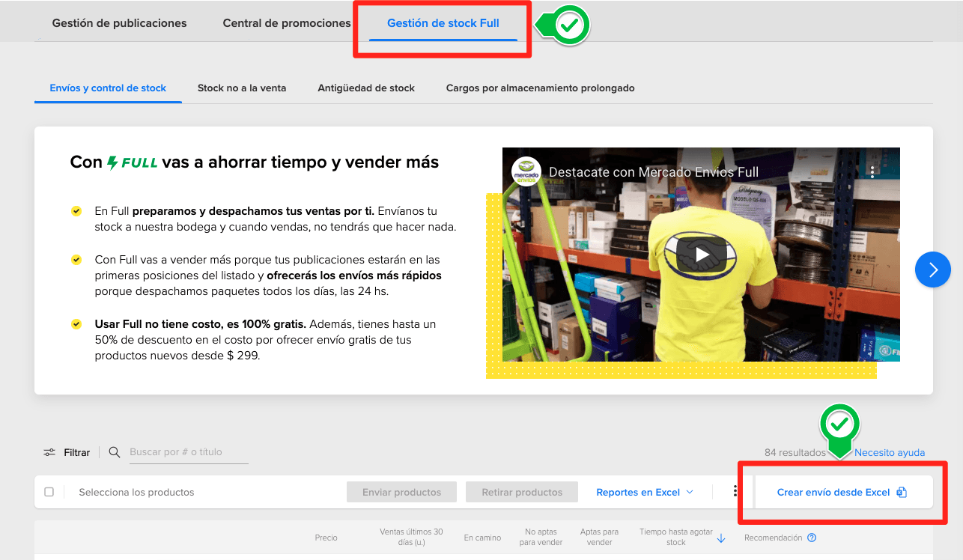The height and width of the screenshot is (560, 963).
Task: Switch to Stock no a la venta
Action: [242, 88]
